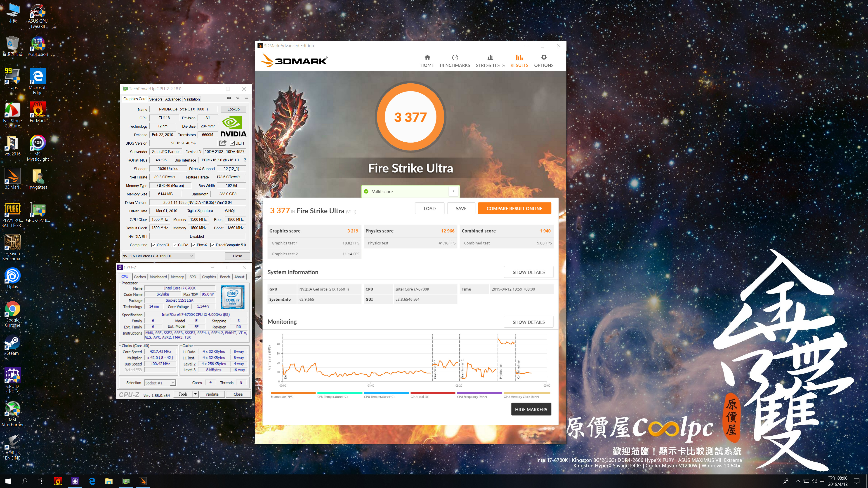Open FastStone Capture desktop icon

12,115
